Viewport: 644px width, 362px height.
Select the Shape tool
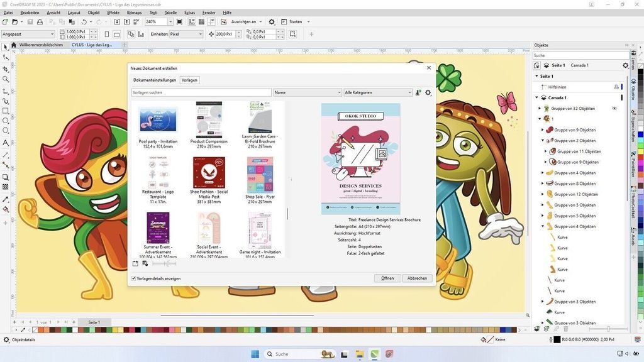(x=5, y=57)
